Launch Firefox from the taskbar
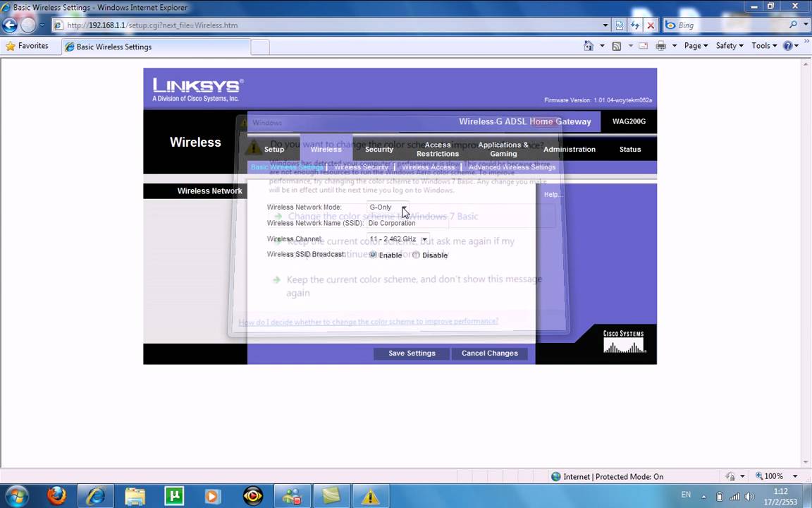The image size is (812, 508). click(56, 496)
